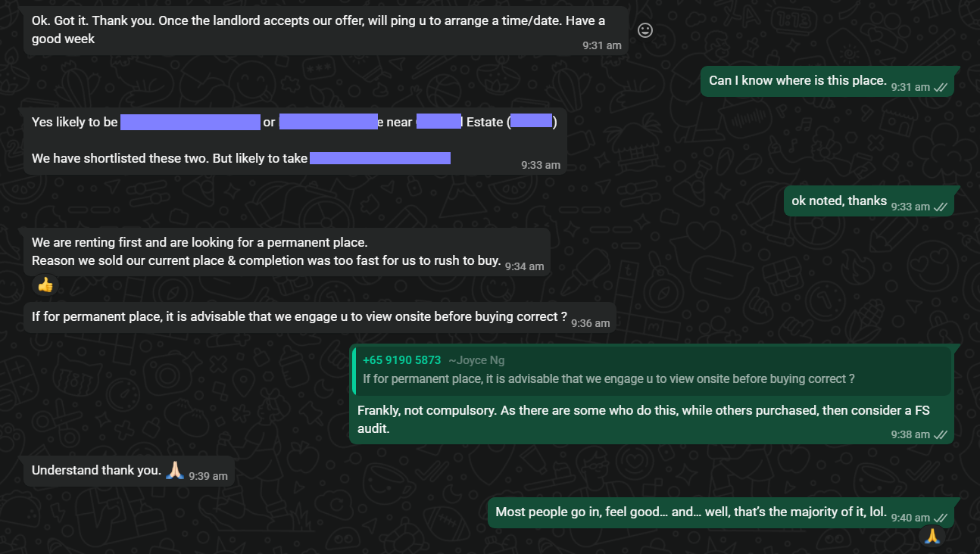Click the "Understand thank you." message text
The image size is (980, 554).
(96, 470)
